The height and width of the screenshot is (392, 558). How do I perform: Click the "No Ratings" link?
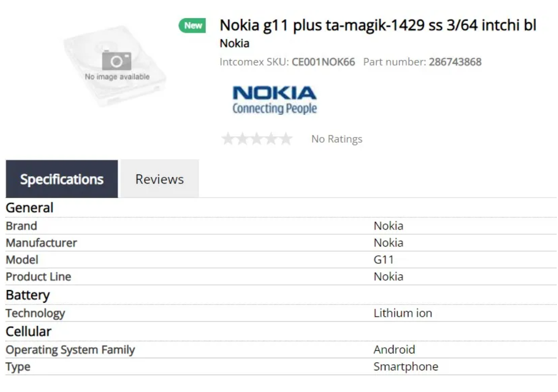(336, 138)
